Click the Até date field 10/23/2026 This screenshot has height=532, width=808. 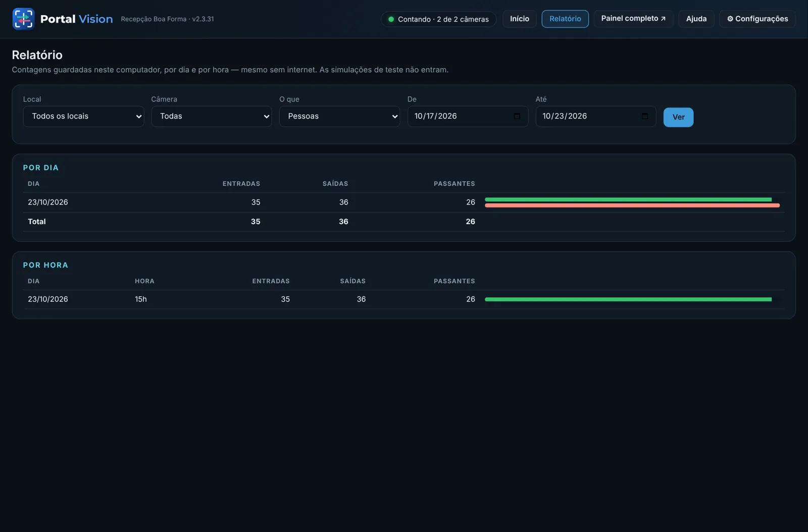click(x=596, y=116)
